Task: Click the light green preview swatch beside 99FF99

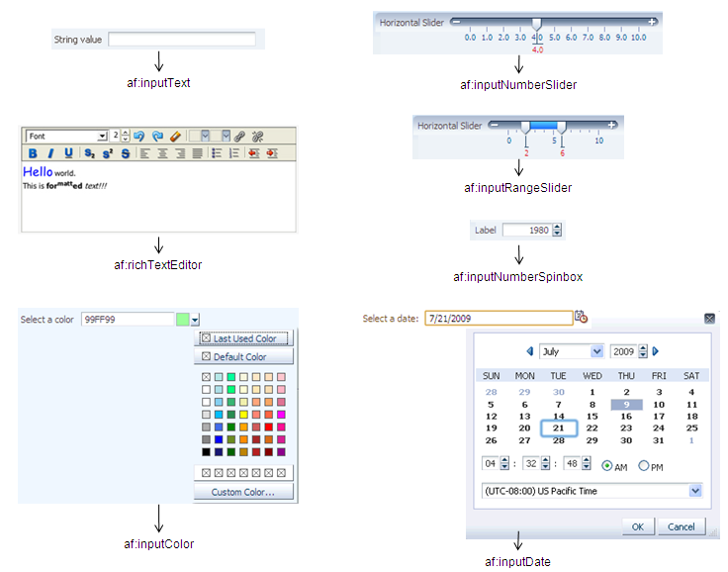Action: point(182,320)
